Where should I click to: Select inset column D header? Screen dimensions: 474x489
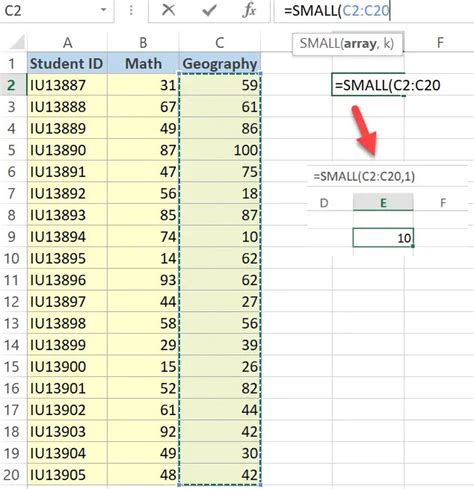coord(324,203)
